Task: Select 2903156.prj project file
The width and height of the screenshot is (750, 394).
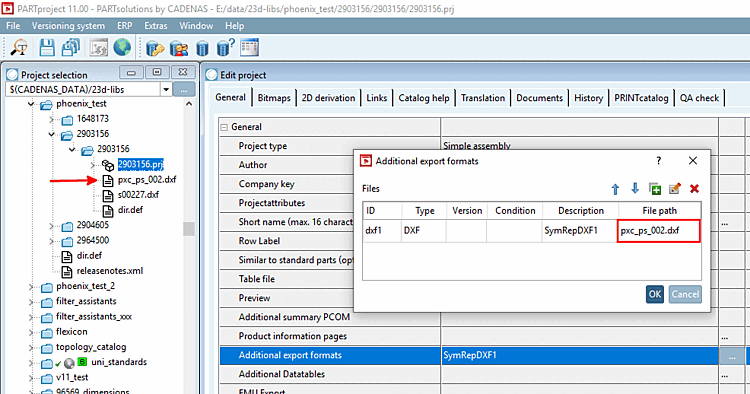Action: pos(141,164)
